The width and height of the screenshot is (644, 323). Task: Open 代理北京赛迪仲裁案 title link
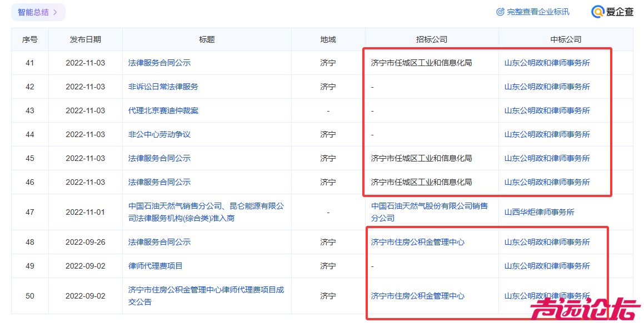[x=163, y=110]
